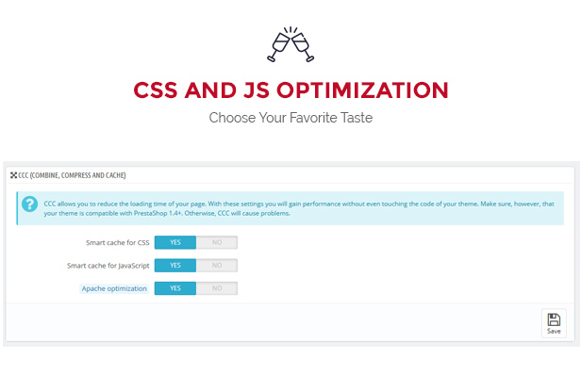Click the empty footer bar beside Save
The width and height of the screenshot is (581, 392).
click(274, 322)
